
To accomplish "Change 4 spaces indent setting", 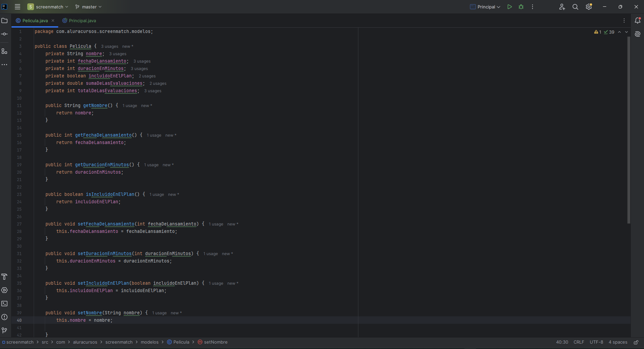I will 618,342.
